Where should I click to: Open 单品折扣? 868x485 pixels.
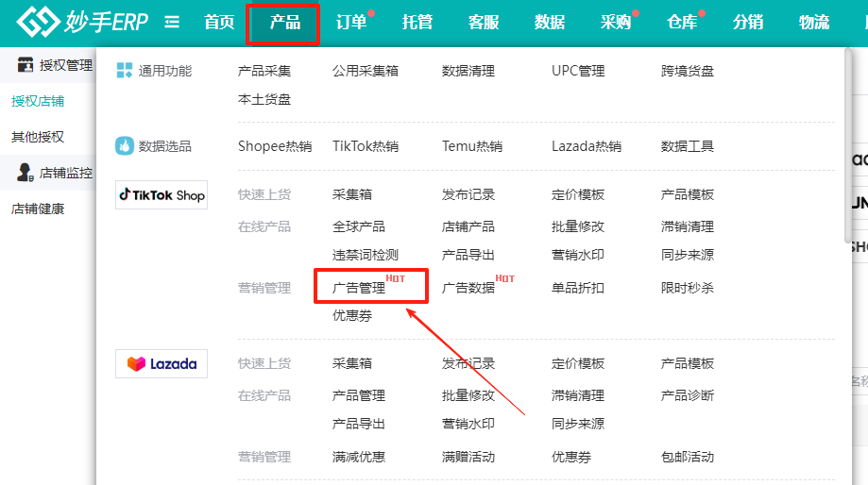point(578,288)
